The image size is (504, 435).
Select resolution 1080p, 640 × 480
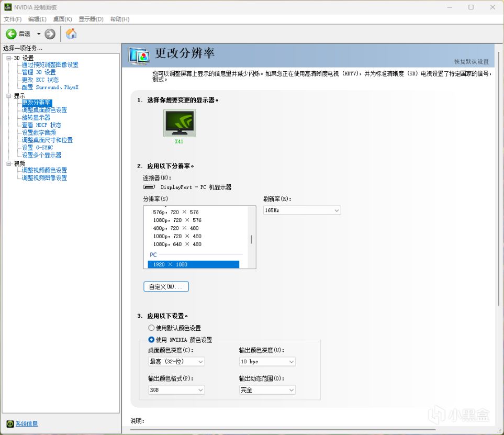tap(177, 244)
